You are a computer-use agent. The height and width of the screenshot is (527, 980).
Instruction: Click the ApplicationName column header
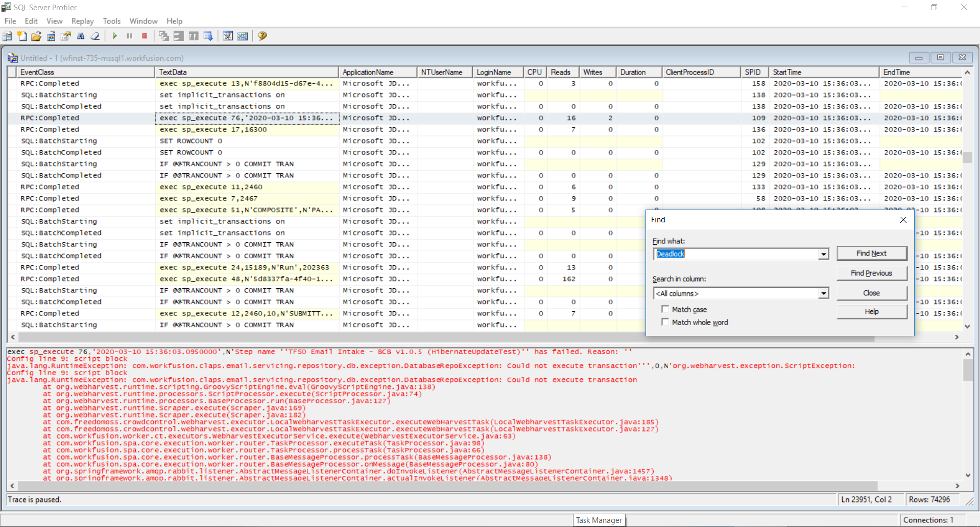tap(378, 72)
